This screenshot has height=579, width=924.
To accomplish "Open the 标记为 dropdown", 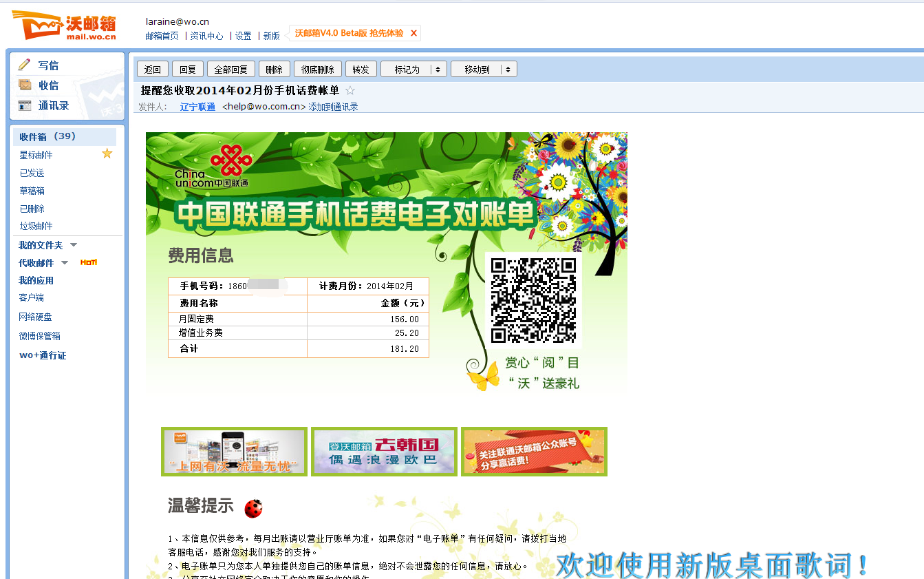I will tap(413, 70).
